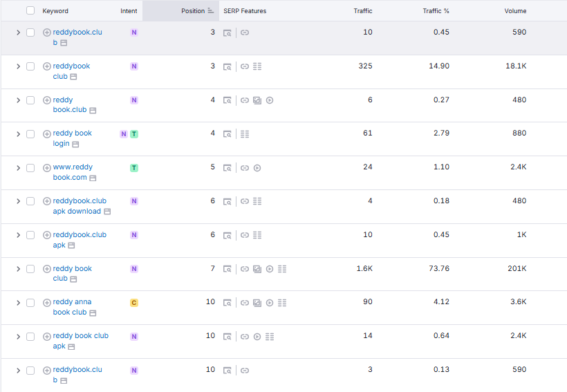Check the box for 'reddy book club apk' row

pos(30,337)
